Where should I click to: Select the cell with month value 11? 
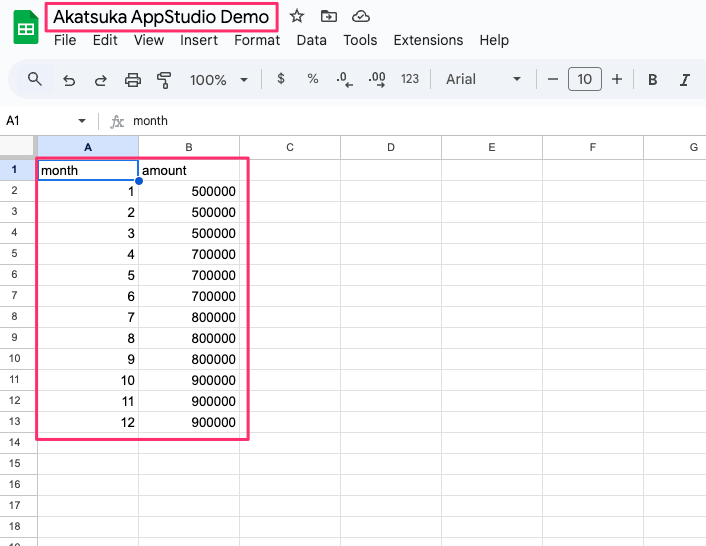point(88,402)
